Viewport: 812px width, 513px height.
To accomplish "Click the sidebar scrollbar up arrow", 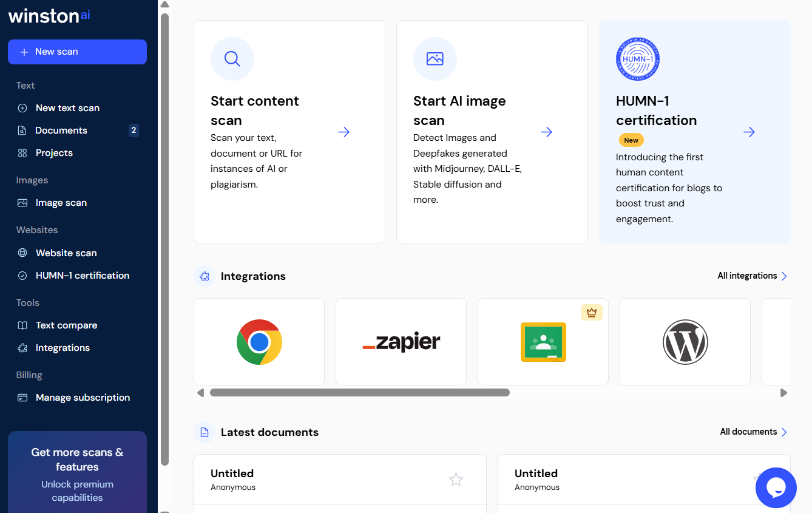I will click(x=164, y=5).
